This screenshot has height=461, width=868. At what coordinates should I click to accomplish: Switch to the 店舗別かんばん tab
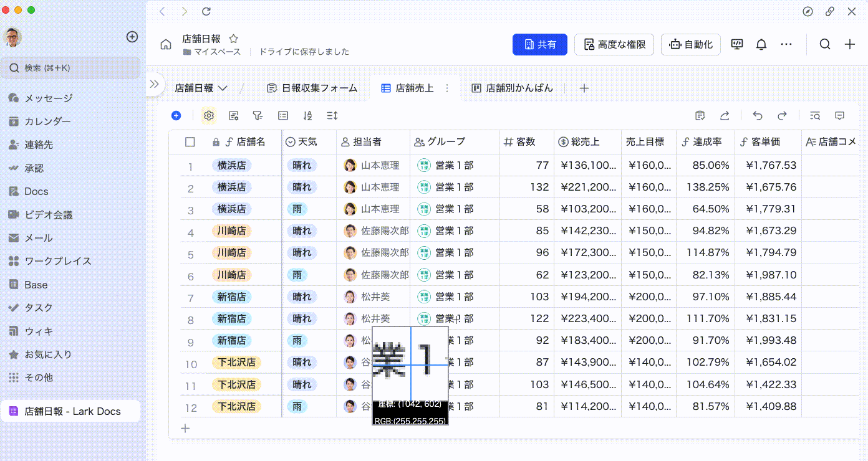click(x=512, y=88)
